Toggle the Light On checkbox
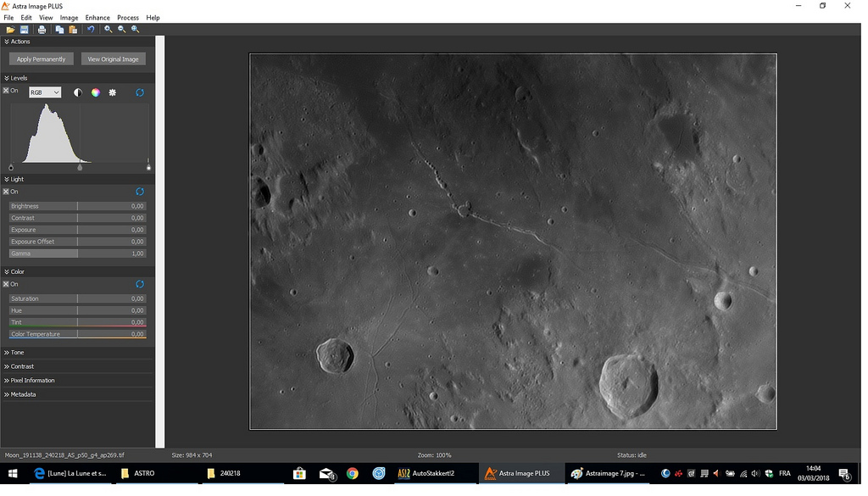This screenshot has width=868, height=496. click(x=6, y=192)
